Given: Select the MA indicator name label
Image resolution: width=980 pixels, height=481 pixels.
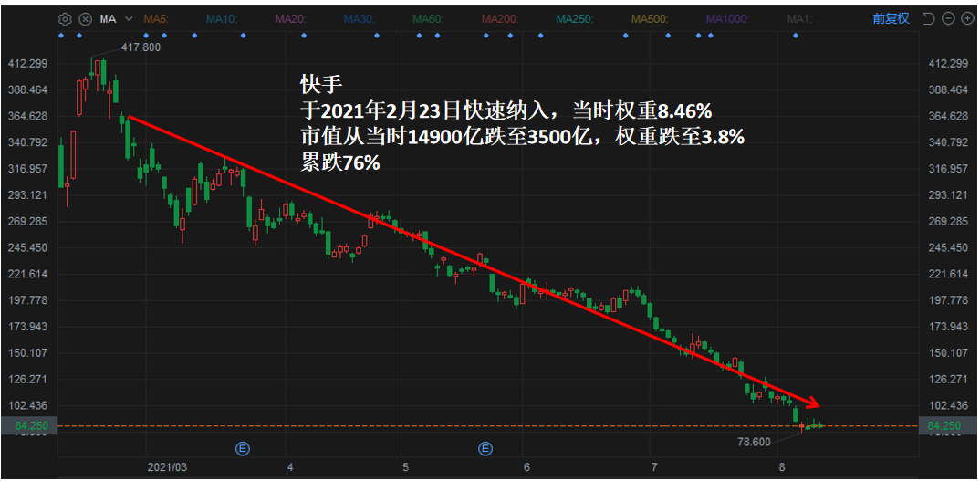Looking at the screenshot, I should 108,19.
